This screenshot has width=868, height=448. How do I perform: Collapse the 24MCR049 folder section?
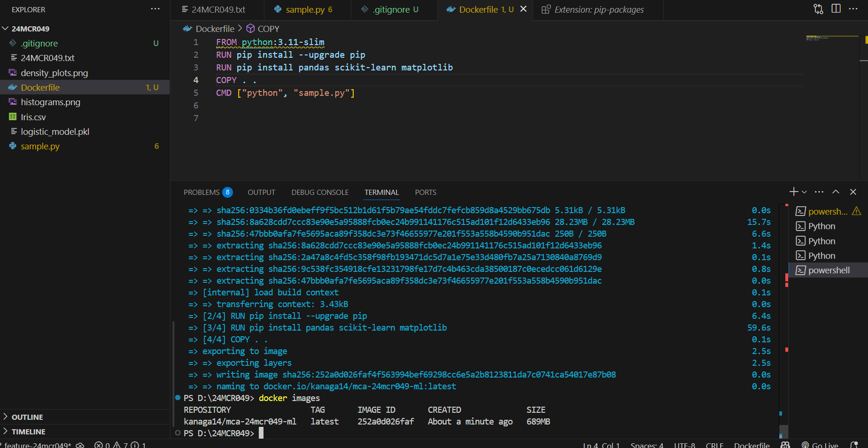(x=85, y=29)
